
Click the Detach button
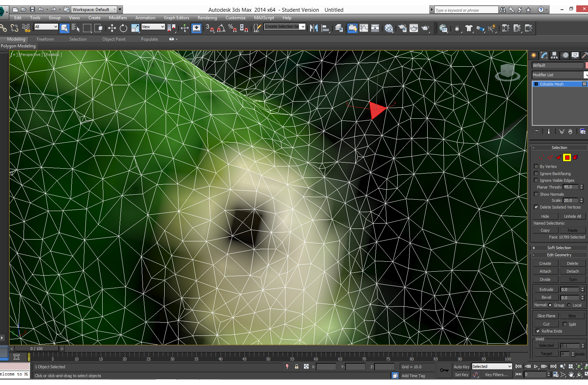point(572,271)
